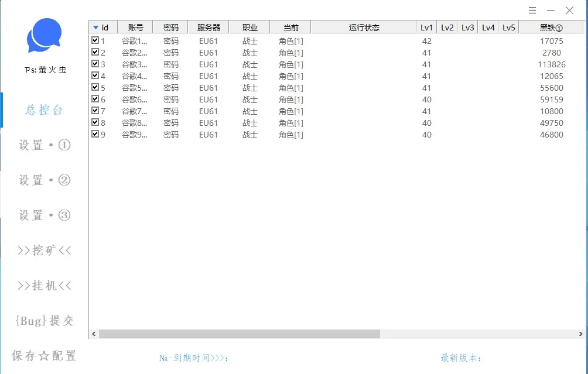Screen dimensions: 588x374
Task: Select account 谷歌3... cell
Action: pos(134,64)
